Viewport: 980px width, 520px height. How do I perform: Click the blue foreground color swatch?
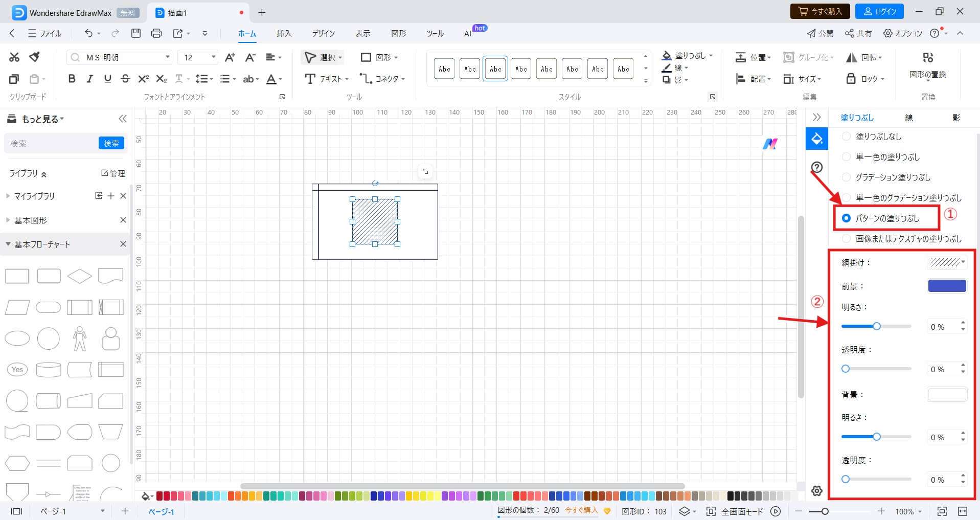pos(947,286)
